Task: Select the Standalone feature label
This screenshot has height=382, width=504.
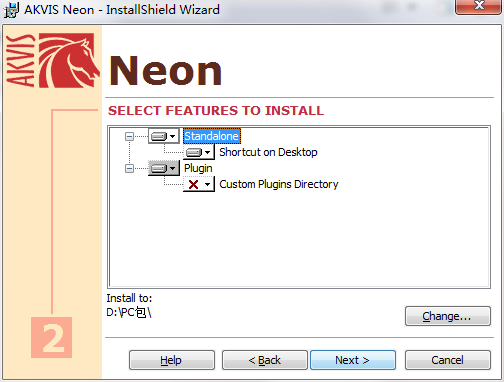Action: pyautogui.click(x=212, y=136)
